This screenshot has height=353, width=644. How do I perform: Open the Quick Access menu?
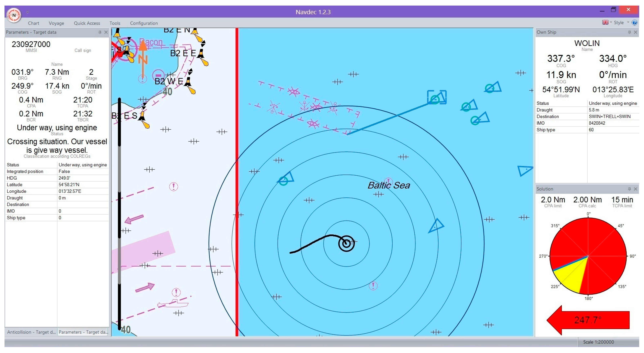click(x=87, y=23)
